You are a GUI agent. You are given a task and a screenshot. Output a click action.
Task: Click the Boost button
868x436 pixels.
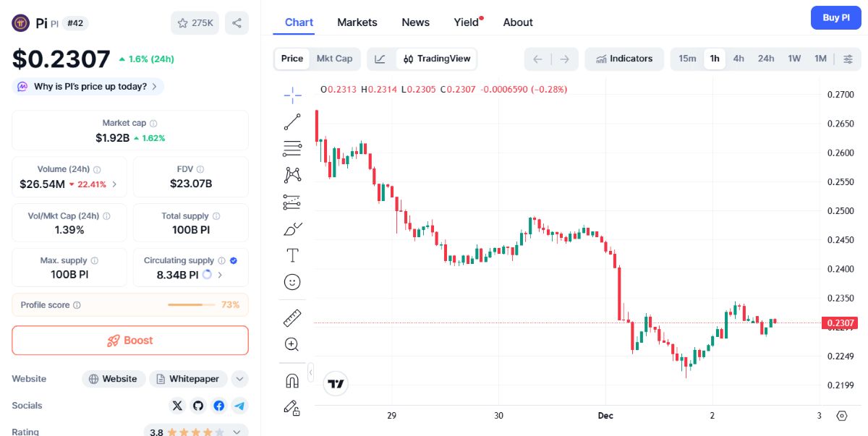[130, 341]
